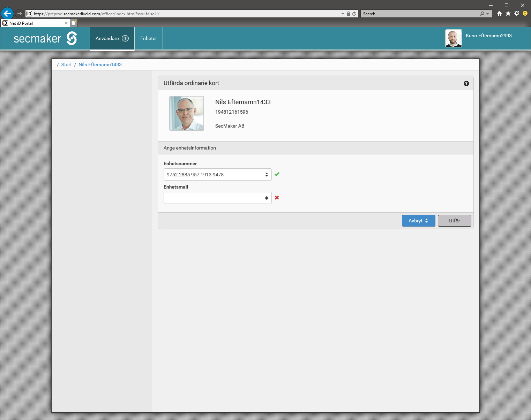
Task: Click the browser back arrow button
Action: 7,14
